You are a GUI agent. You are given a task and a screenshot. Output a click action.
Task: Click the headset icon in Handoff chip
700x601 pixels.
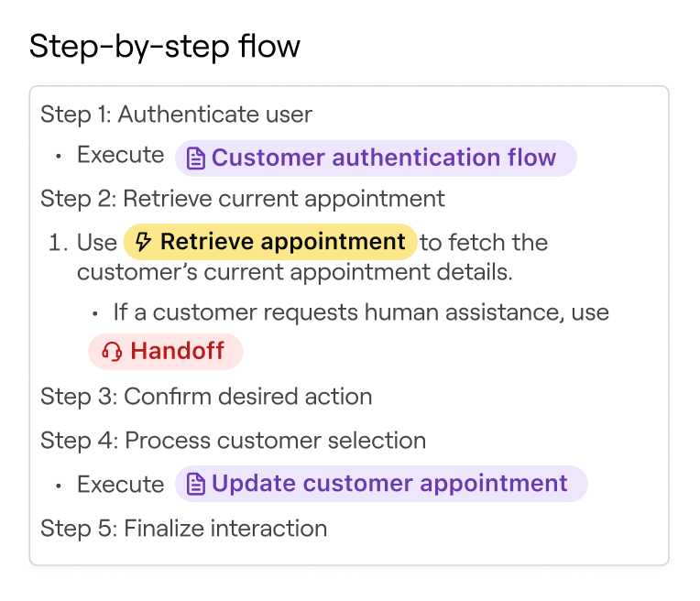112,351
